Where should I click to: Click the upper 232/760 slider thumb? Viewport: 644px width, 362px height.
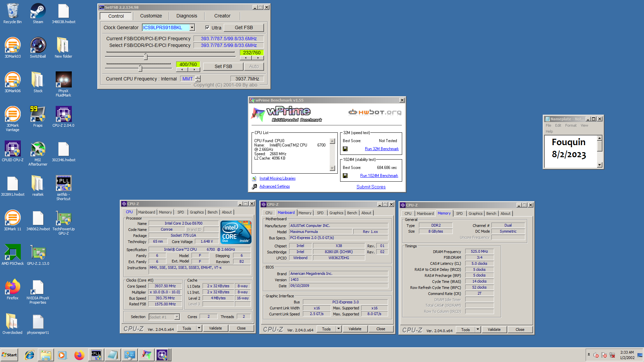(146, 57)
